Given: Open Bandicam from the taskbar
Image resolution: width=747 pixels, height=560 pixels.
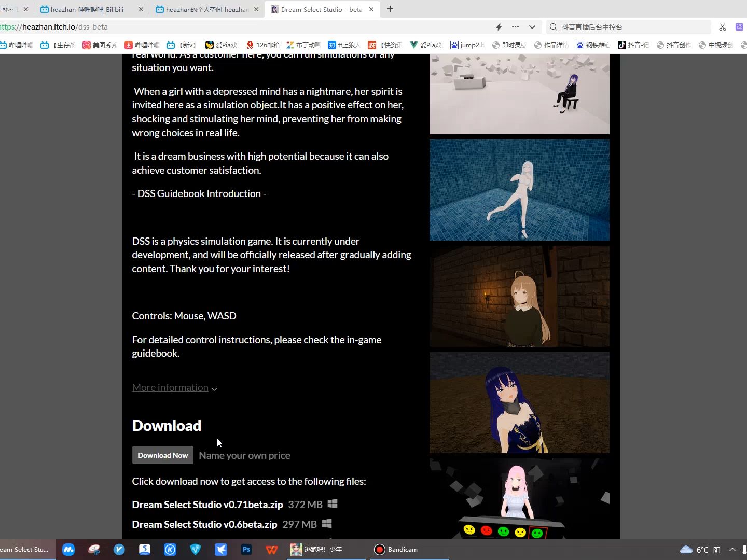Looking at the screenshot, I should pos(410,550).
